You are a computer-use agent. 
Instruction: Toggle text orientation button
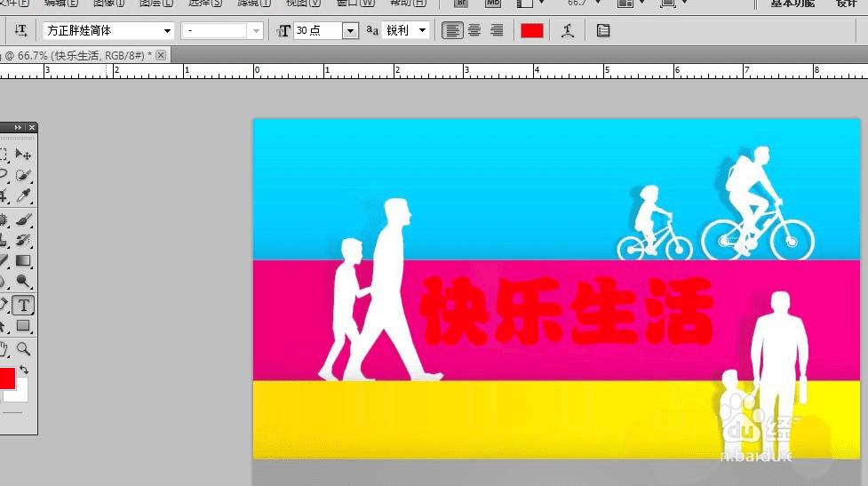[20, 30]
